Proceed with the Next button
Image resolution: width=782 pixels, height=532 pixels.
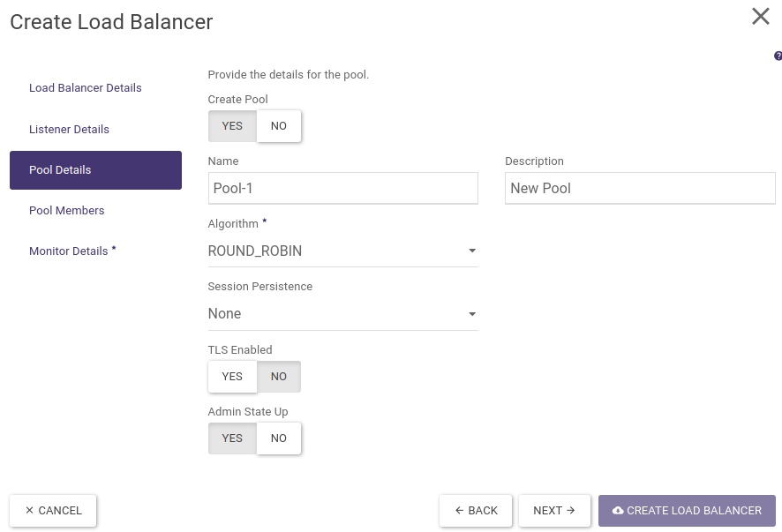tap(554, 511)
